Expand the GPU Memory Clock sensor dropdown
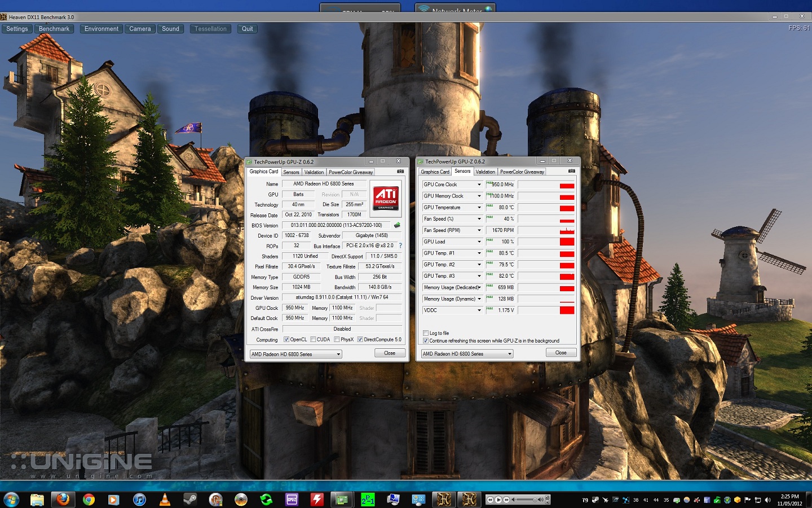Screen dimensions: 812x508 (479, 196)
